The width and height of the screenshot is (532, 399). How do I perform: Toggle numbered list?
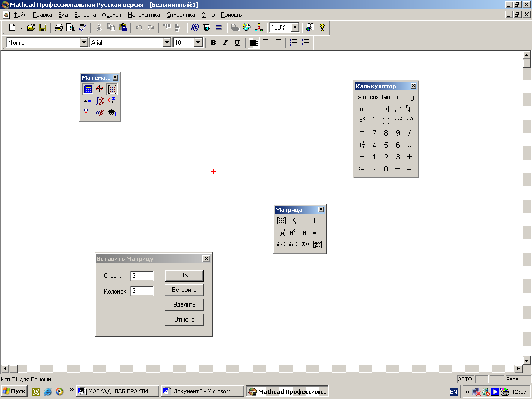(x=305, y=43)
